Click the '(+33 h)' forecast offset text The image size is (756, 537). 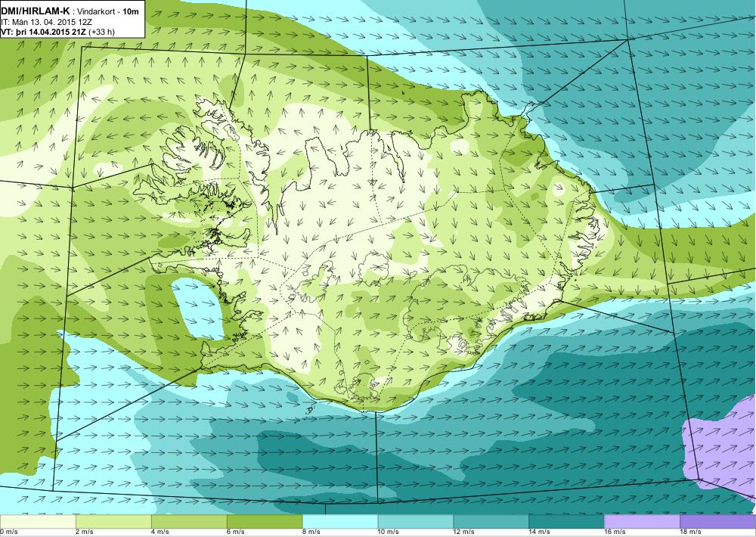[102, 33]
